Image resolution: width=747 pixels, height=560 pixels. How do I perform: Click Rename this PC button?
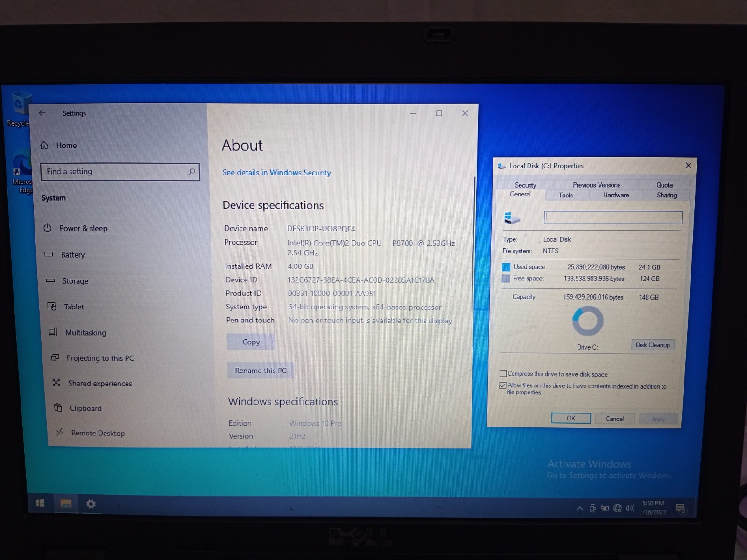coord(261,370)
